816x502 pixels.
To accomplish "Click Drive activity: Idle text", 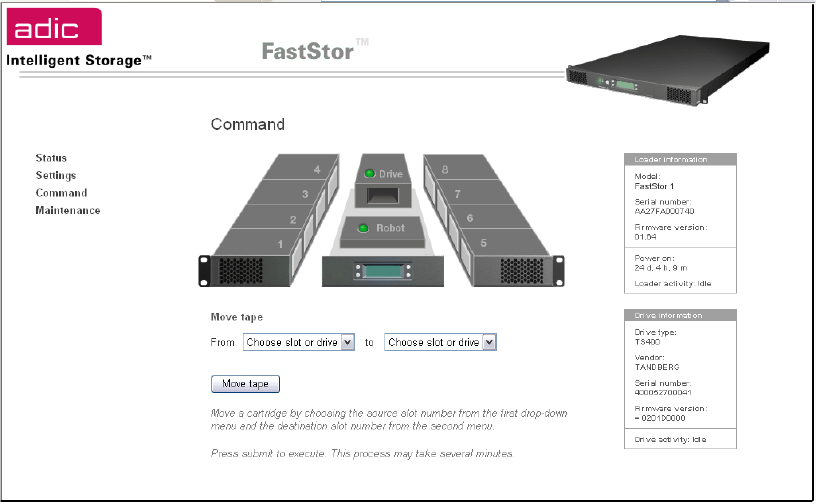I will 670,440.
